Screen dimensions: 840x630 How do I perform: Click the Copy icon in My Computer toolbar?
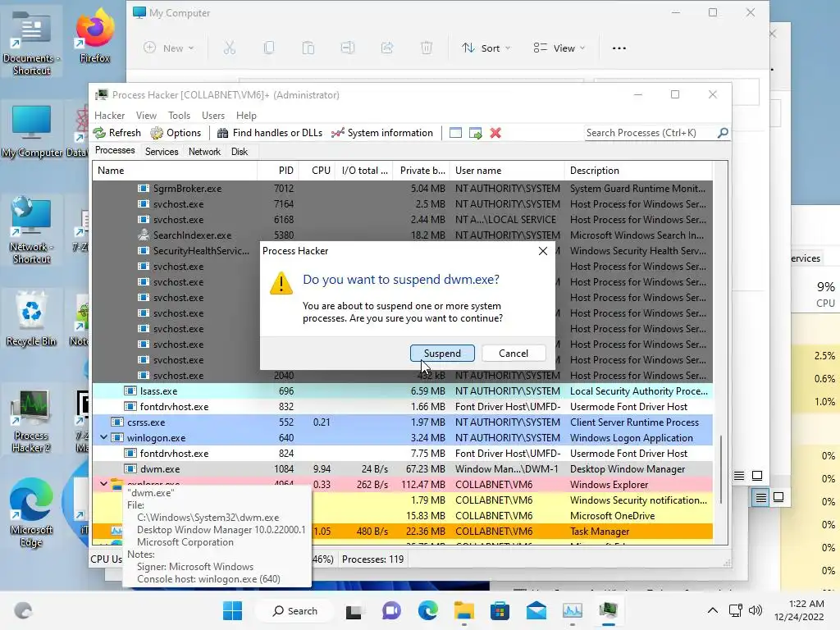click(x=269, y=48)
